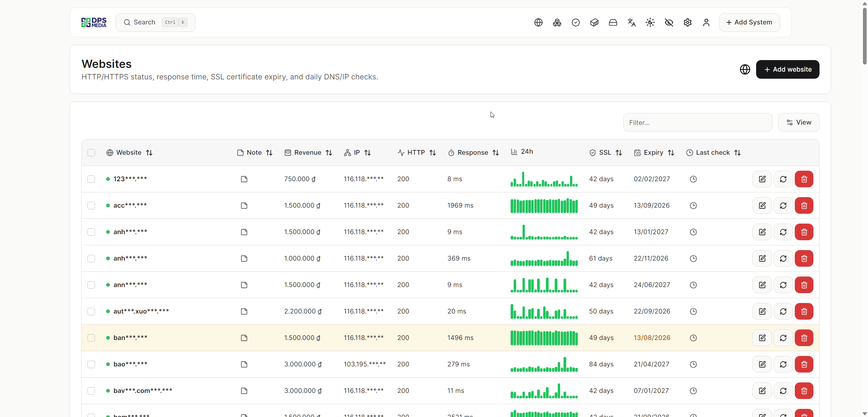Open the user profile icon
868x417 pixels.
[706, 22]
